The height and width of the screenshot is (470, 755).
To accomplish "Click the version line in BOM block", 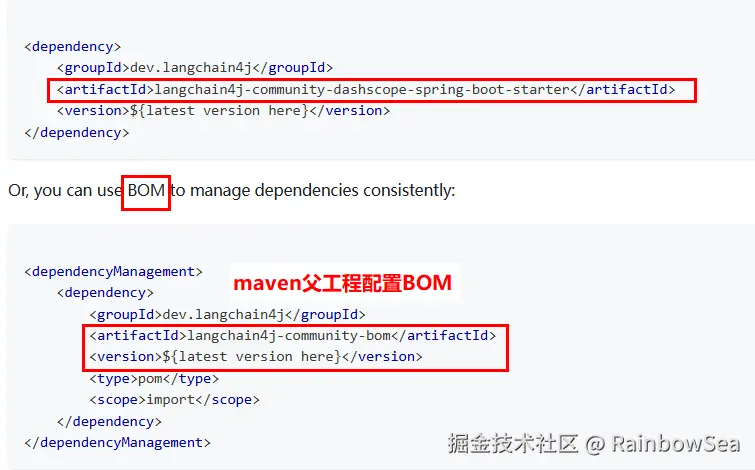I will click(x=256, y=357).
